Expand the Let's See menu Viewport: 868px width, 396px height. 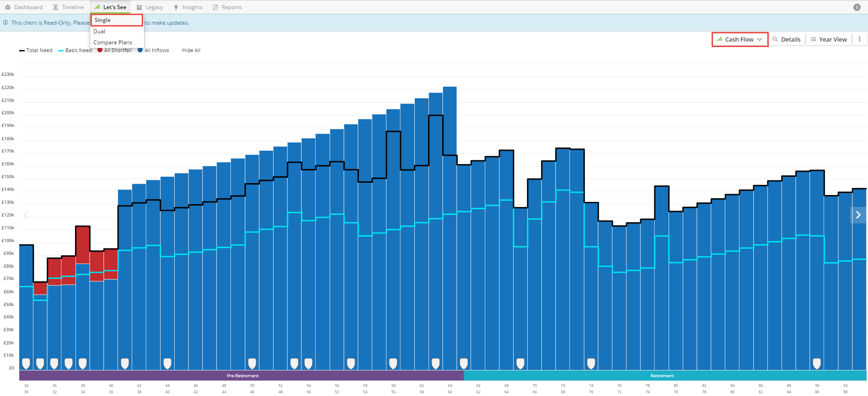(110, 7)
